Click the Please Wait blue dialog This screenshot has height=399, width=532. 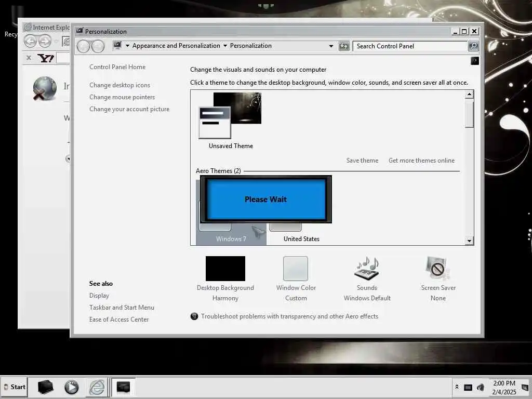(265, 199)
